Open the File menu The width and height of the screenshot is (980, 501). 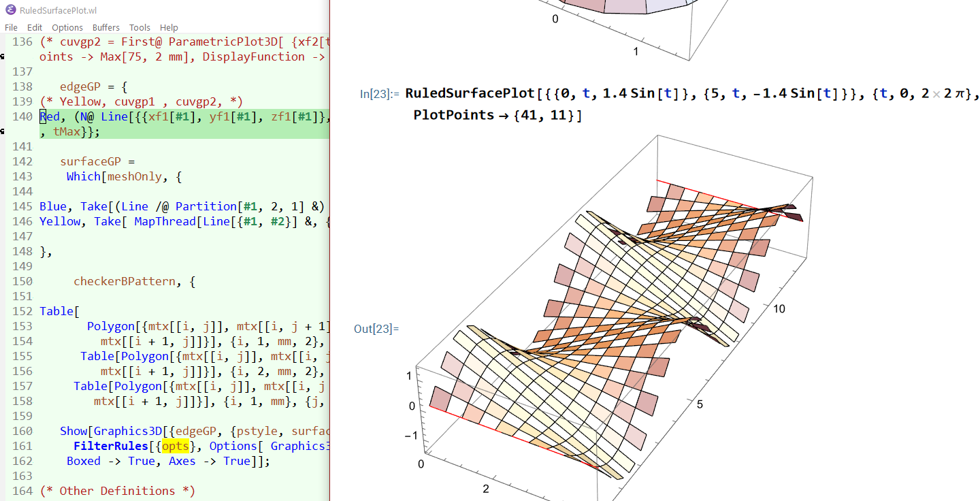(x=11, y=27)
